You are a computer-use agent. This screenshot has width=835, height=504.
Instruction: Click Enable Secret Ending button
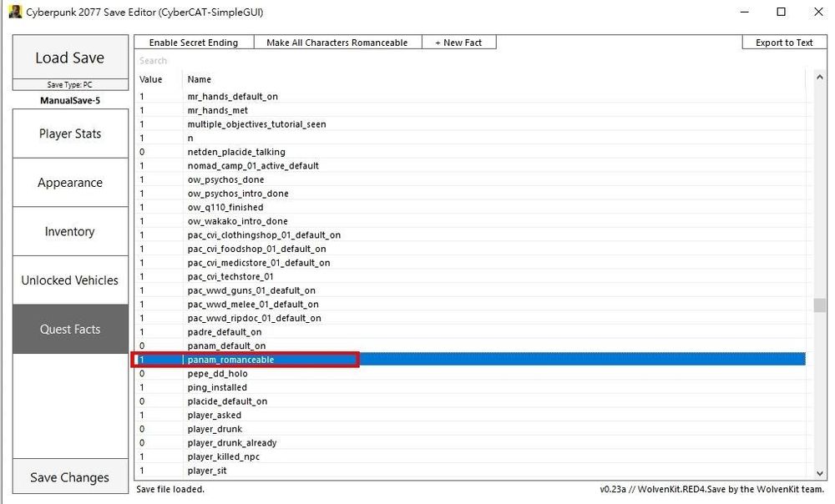[194, 43]
